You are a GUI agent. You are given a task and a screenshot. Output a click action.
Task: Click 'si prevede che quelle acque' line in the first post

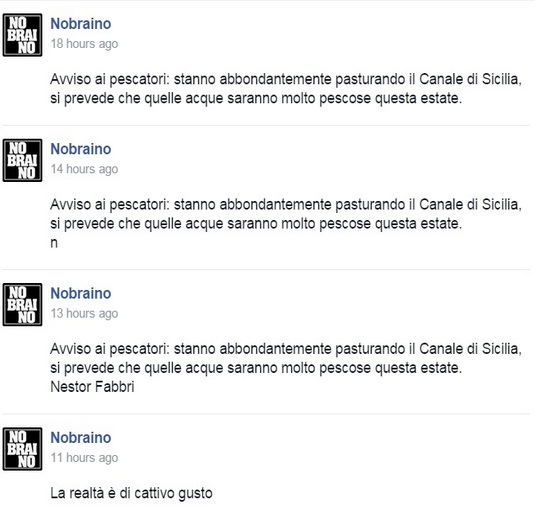(256, 98)
